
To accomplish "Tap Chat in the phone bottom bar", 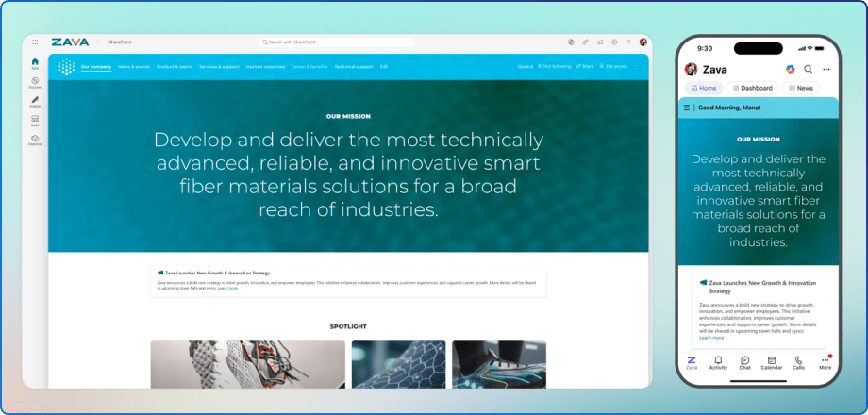I will pyautogui.click(x=745, y=362).
